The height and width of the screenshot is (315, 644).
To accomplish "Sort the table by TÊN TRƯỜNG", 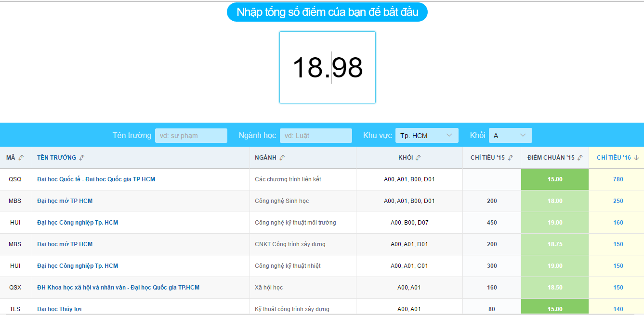I will pos(81,157).
